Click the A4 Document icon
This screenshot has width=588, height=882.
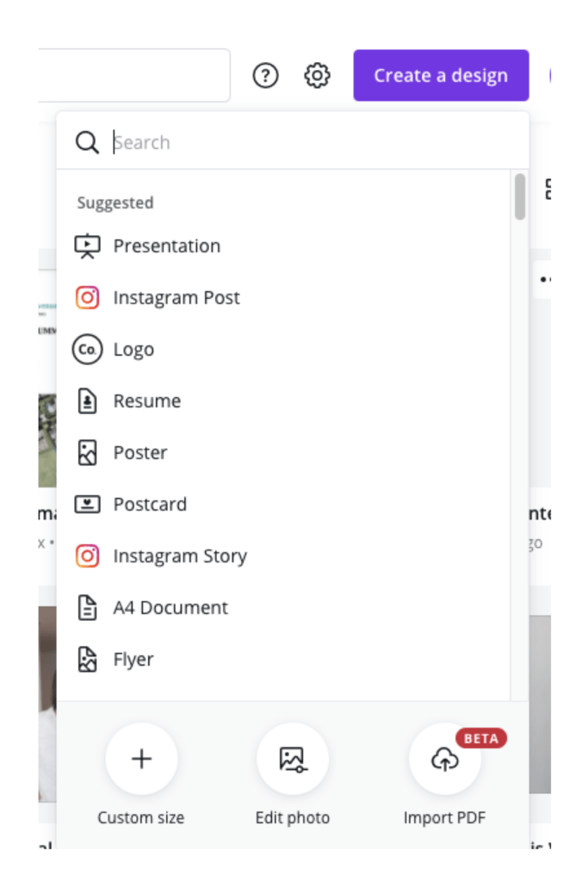[x=88, y=607]
